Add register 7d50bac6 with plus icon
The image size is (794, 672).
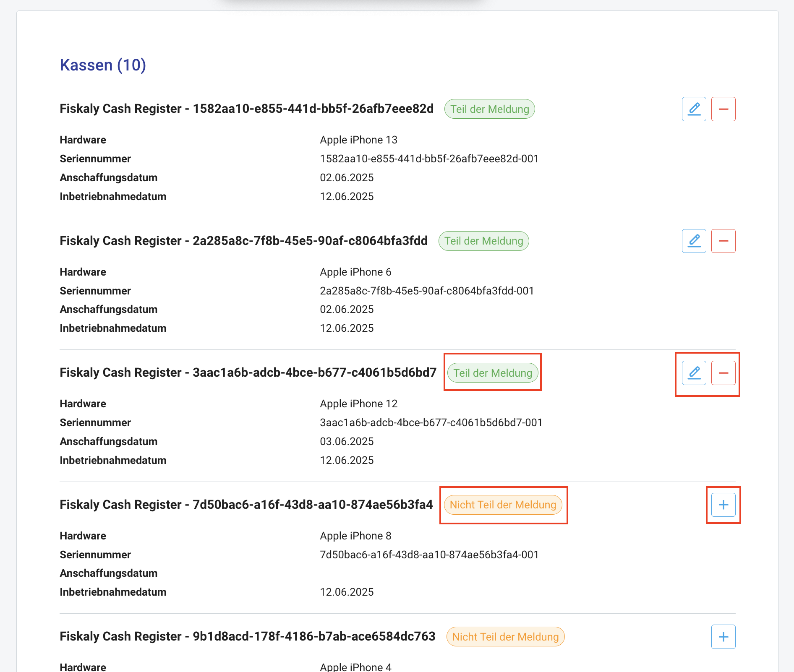(723, 505)
